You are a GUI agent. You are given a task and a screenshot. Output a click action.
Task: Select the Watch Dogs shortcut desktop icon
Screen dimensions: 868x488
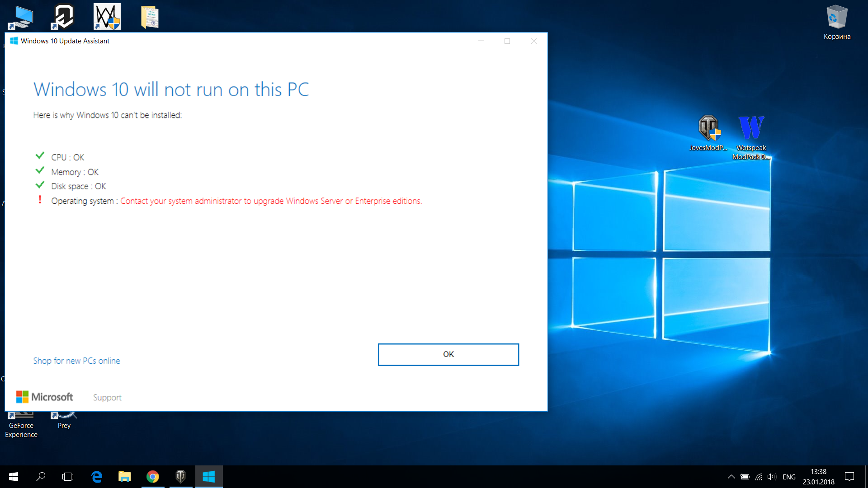coord(107,17)
